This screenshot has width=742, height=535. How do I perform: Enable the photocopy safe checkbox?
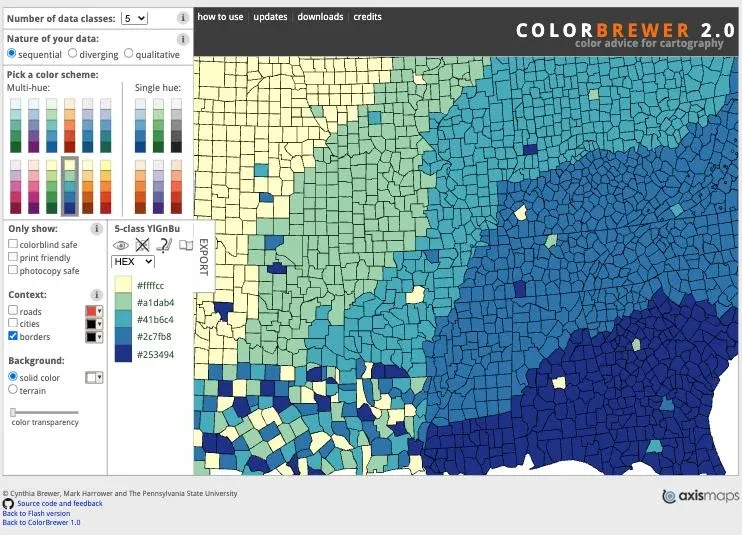pyautogui.click(x=13, y=270)
